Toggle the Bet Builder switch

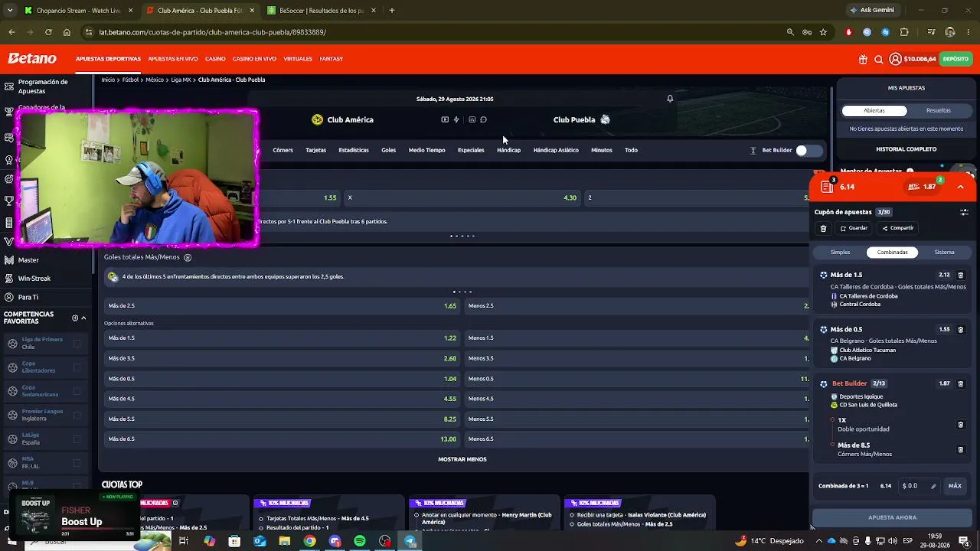(x=808, y=150)
